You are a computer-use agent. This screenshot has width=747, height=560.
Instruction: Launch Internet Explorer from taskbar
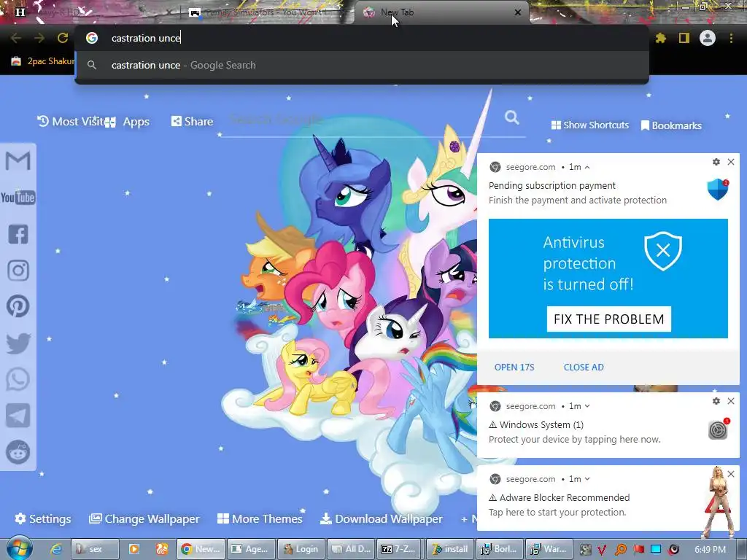point(55,549)
